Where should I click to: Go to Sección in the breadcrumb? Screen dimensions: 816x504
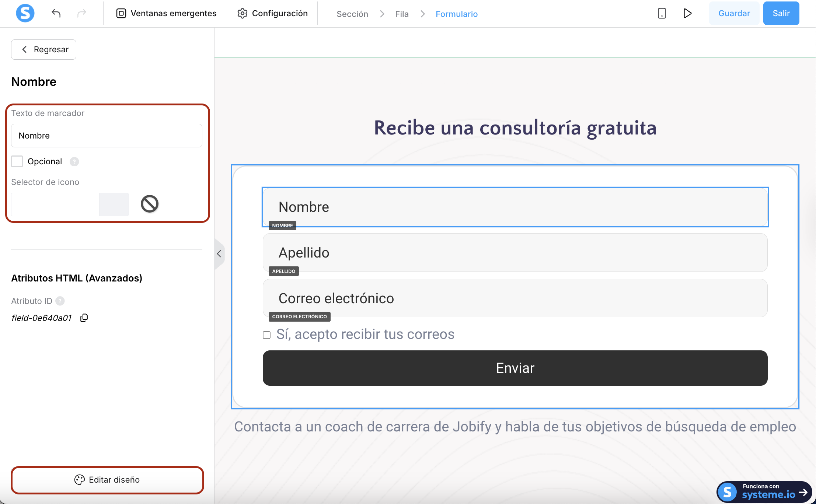coord(352,14)
